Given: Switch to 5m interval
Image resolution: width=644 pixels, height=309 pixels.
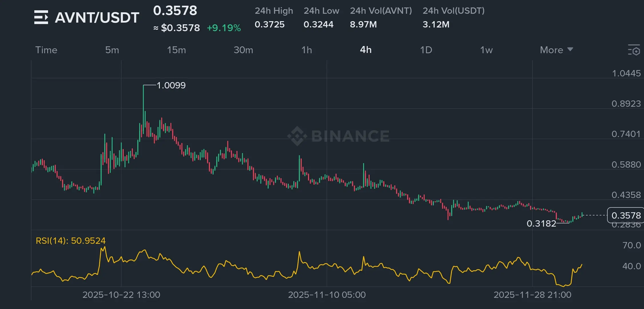Looking at the screenshot, I should click(x=112, y=50).
